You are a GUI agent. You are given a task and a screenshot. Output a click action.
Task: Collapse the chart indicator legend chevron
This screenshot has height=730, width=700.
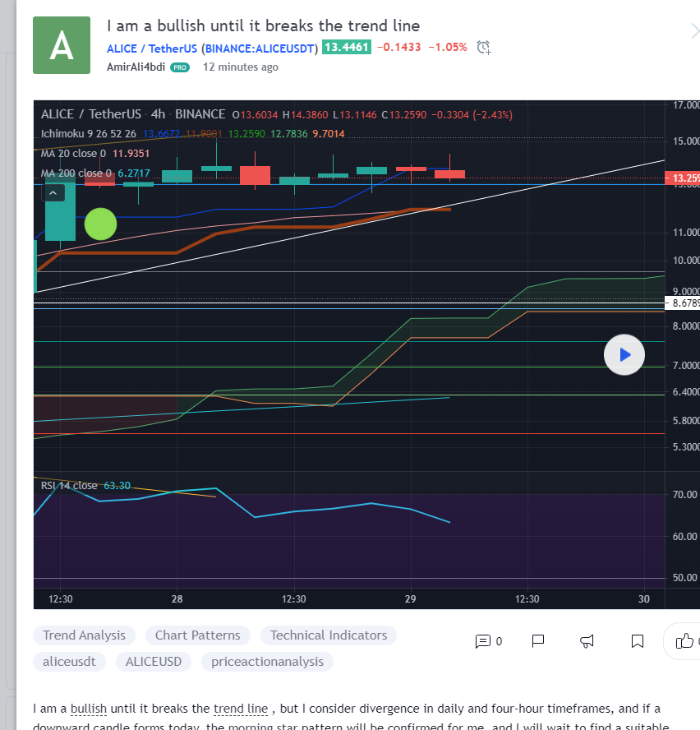(53, 193)
